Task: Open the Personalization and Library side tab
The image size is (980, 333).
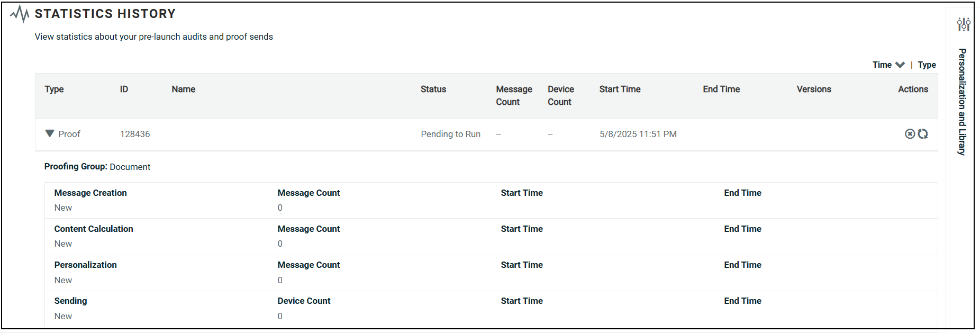Action: point(962,102)
